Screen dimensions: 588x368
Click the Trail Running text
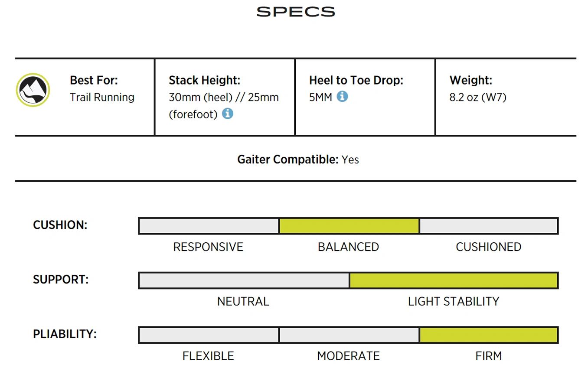pyautogui.click(x=102, y=97)
